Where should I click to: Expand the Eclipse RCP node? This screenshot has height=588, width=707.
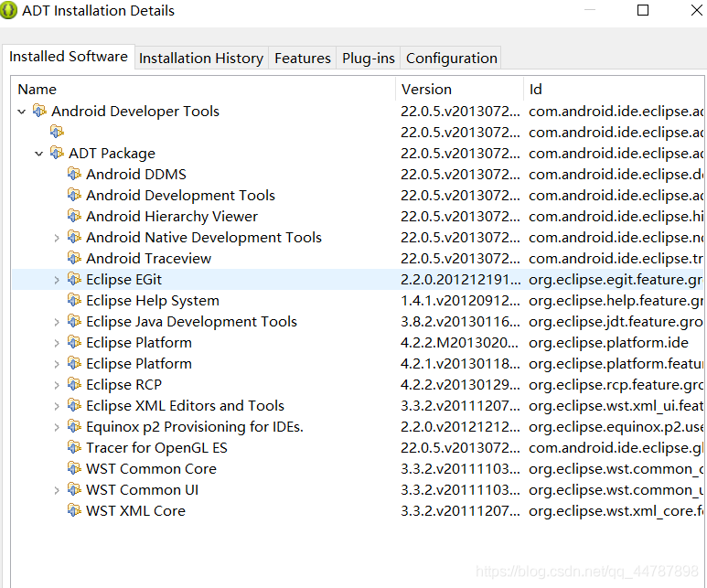(x=57, y=385)
